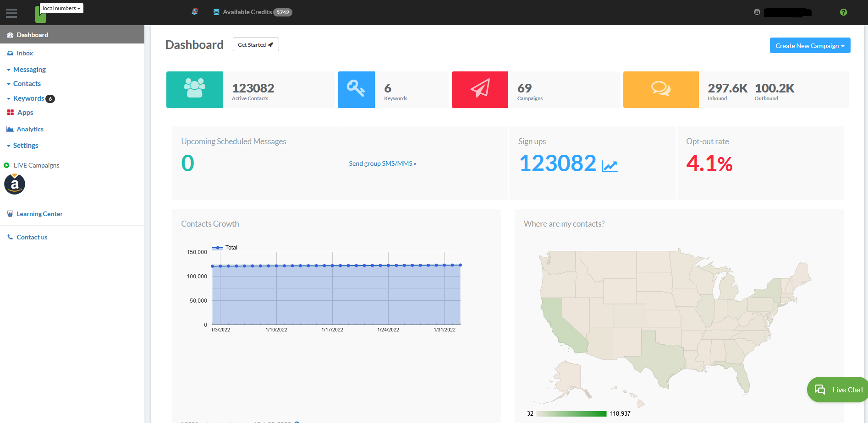The width and height of the screenshot is (868, 423).
Task: Click the Get Started button
Action: tap(255, 44)
